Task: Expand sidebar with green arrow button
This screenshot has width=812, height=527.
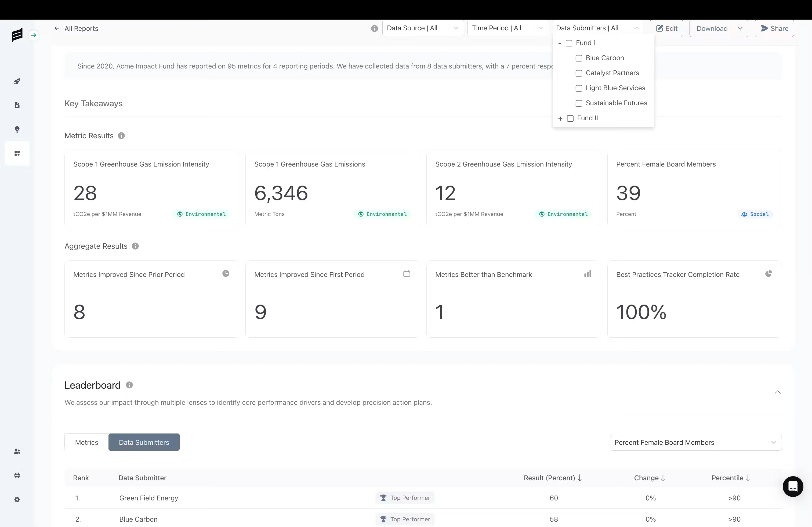Action: (x=34, y=35)
